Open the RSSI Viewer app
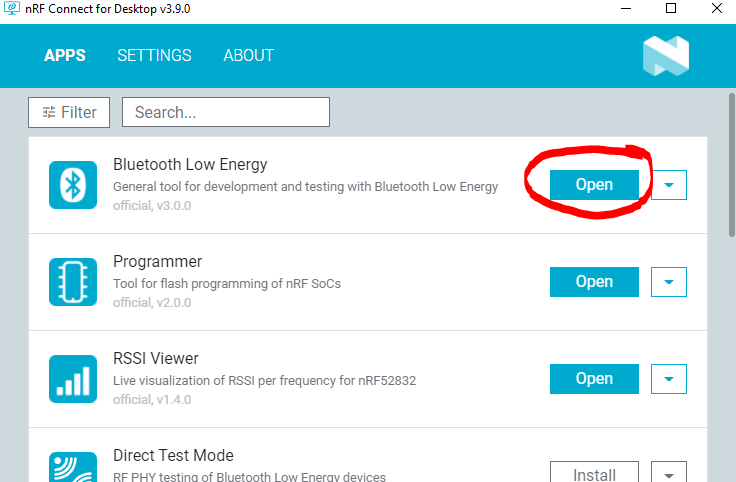Screen dimensions: 736x482 point(594,379)
